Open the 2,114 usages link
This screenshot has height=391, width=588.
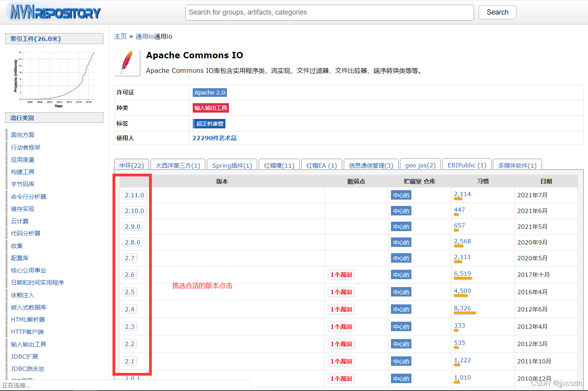[x=462, y=194]
